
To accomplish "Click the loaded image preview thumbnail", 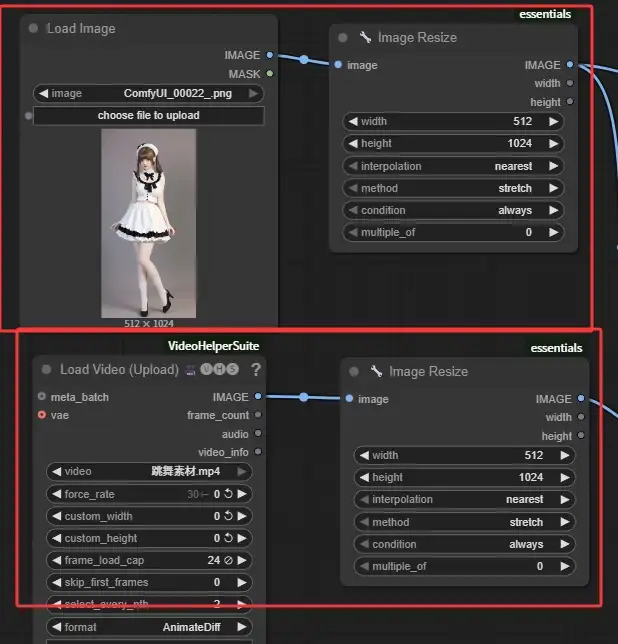I will click(148, 222).
